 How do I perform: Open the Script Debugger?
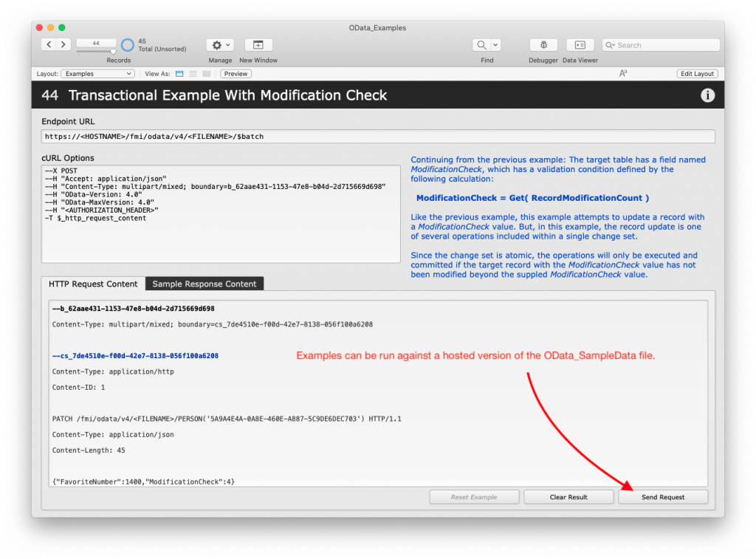[543, 45]
